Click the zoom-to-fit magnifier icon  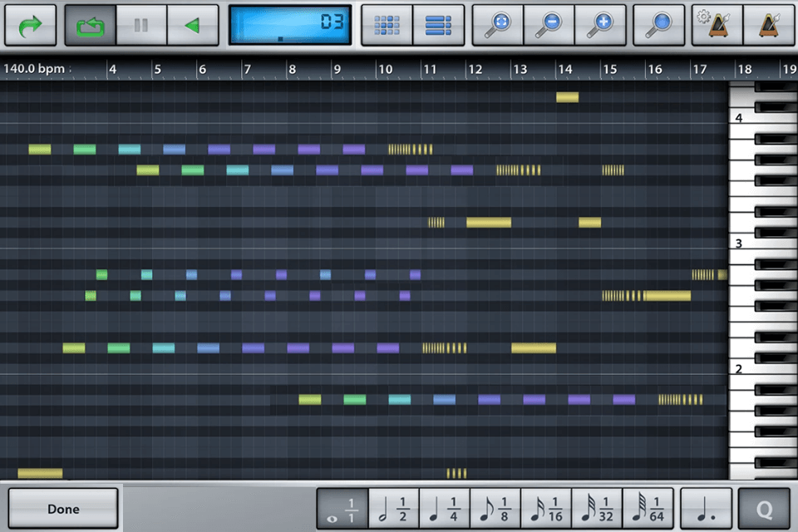coord(498,25)
